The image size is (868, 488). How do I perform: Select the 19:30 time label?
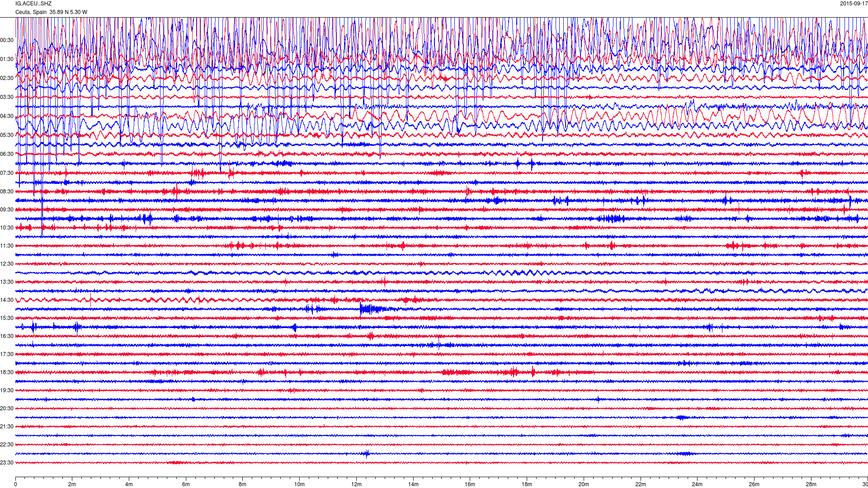pyautogui.click(x=7, y=390)
